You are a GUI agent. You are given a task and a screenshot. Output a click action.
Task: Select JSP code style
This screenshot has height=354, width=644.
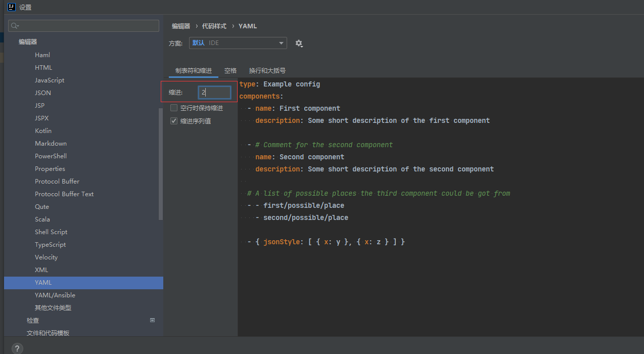click(39, 105)
